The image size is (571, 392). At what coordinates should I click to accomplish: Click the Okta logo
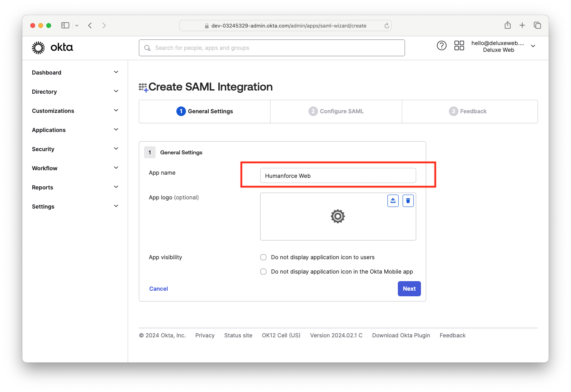tap(52, 47)
